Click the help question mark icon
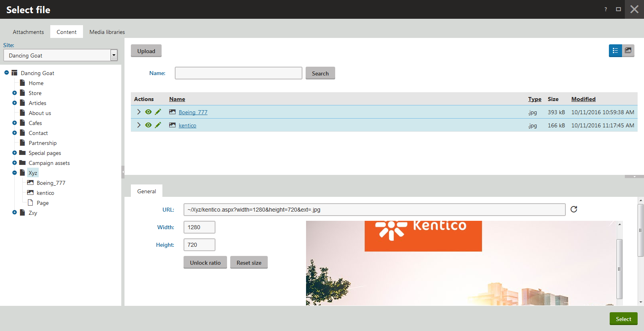Viewport: 644px width, 331px height. [606, 9]
